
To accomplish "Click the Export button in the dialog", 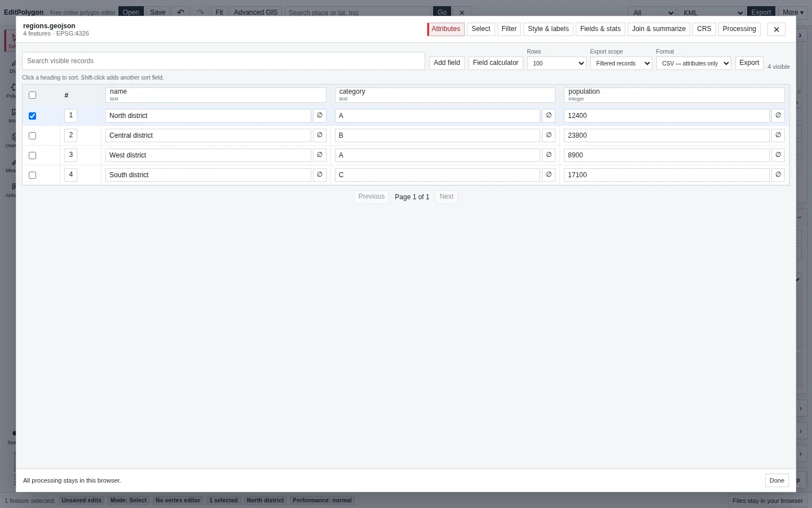I will [749, 63].
